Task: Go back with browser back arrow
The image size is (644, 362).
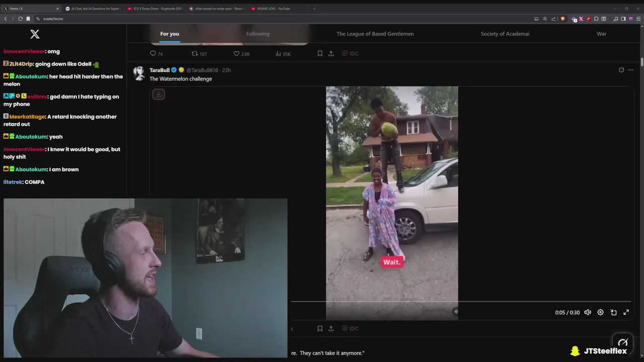Action: tap(6, 19)
